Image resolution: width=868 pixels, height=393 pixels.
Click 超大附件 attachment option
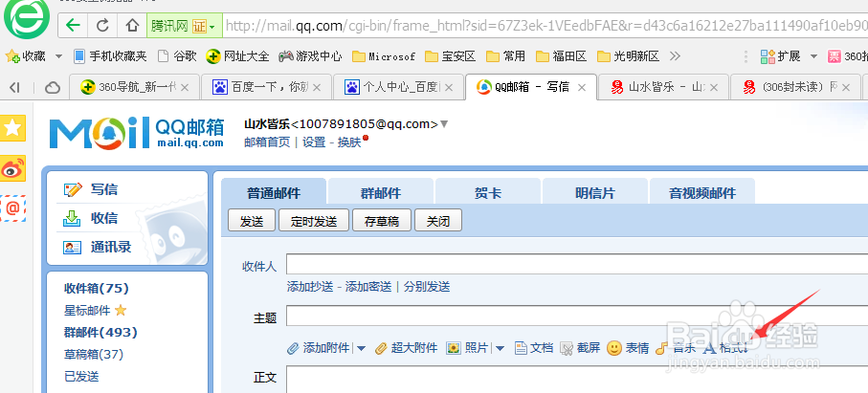pyautogui.click(x=406, y=348)
